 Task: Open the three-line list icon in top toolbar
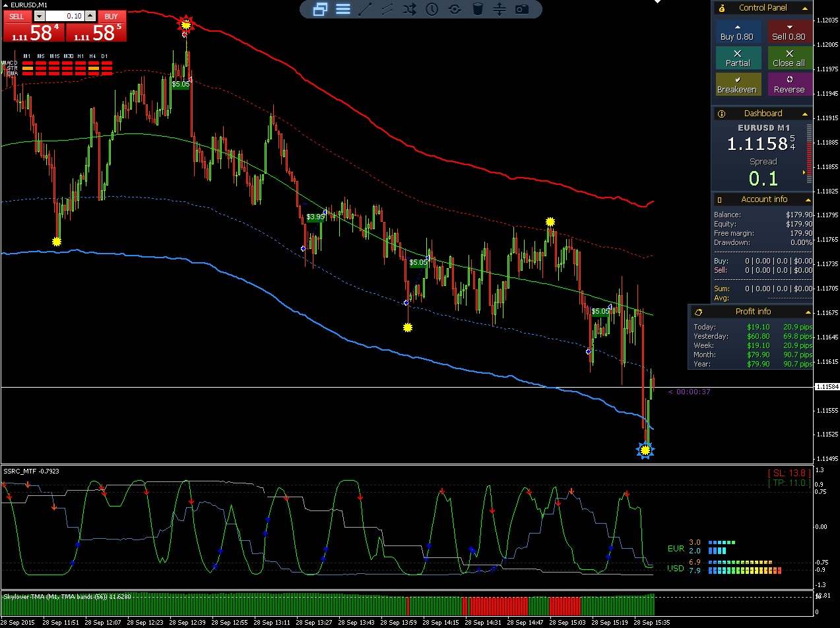coord(343,9)
